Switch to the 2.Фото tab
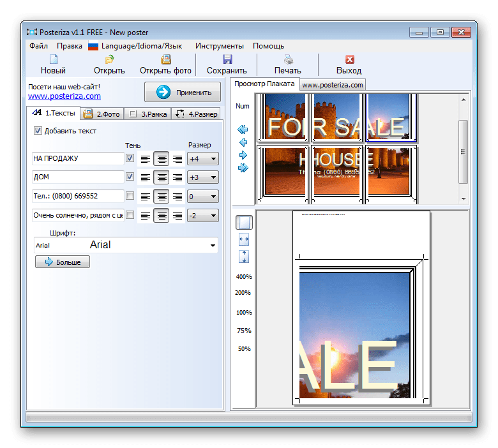Screen dimensions: 498x448 [x=102, y=114]
